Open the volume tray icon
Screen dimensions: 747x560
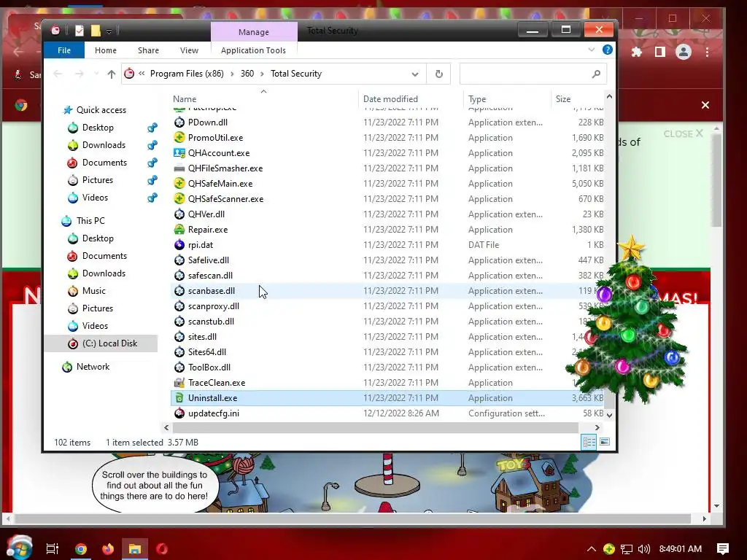pyautogui.click(x=643, y=548)
